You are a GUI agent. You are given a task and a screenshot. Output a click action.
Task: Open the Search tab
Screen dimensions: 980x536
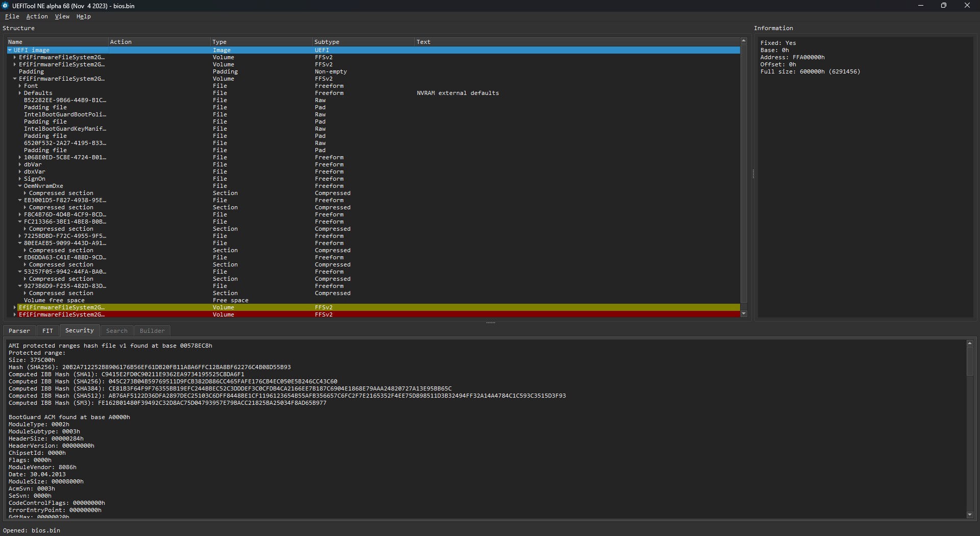point(117,331)
